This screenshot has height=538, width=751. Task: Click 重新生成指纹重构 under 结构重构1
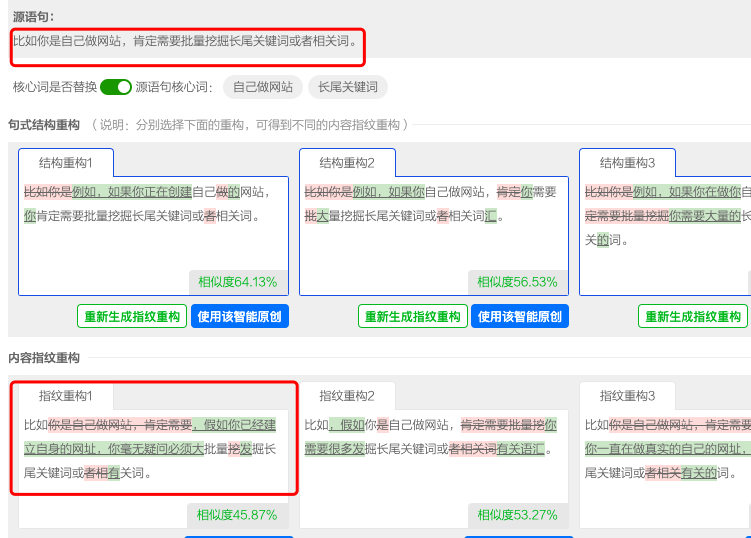pos(132,316)
